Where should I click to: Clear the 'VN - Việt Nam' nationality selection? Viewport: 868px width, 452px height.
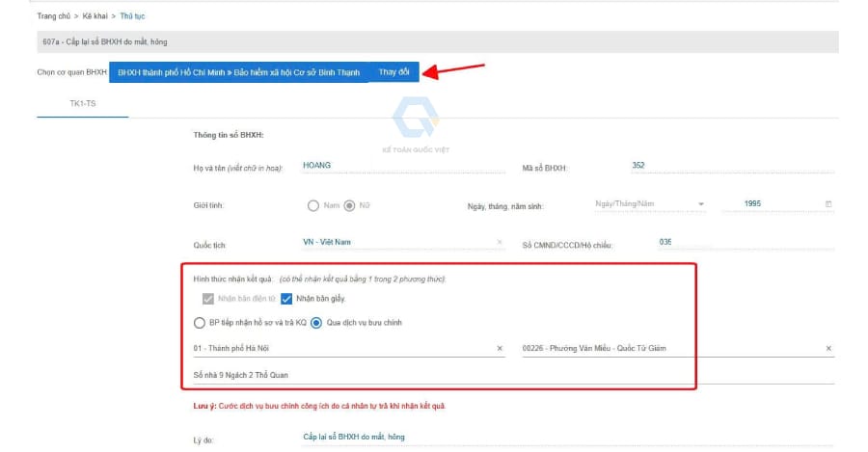(500, 242)
